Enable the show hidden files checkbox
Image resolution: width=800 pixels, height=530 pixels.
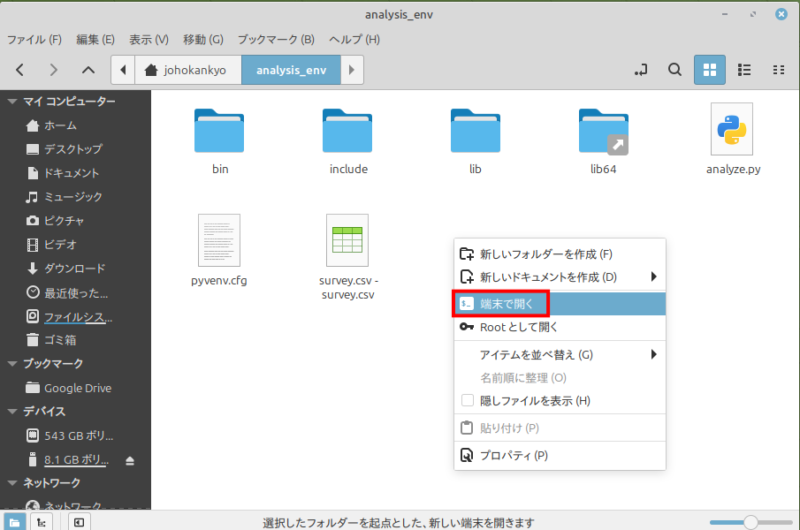[467, 401]
